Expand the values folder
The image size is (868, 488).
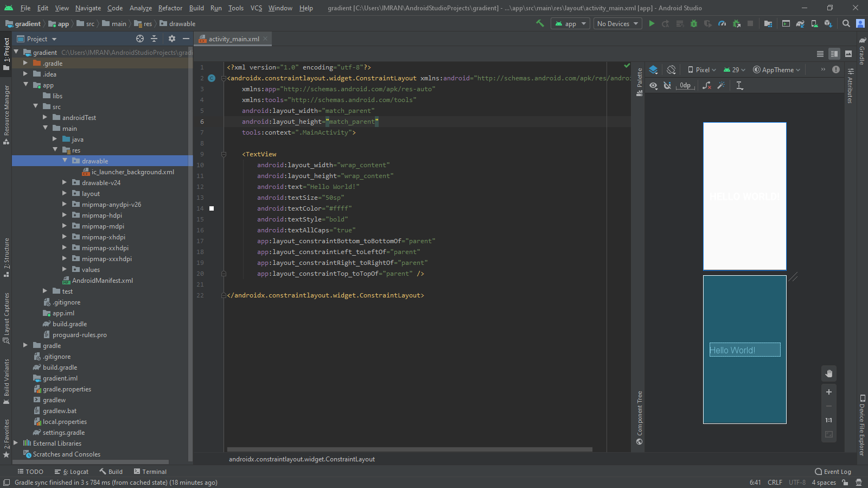pos(65,269)
